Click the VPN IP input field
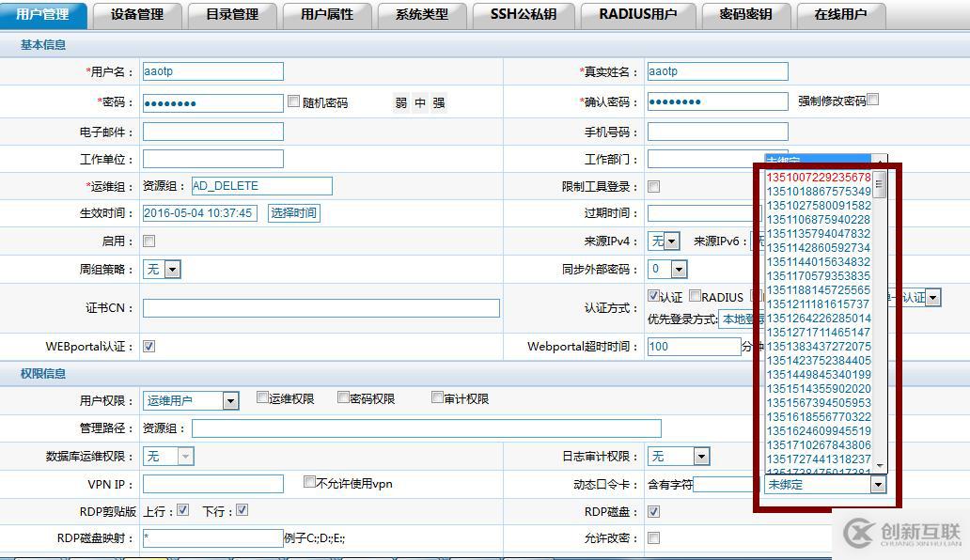The width and height of the screenshot is (970, 560). (x=212, y=484)
